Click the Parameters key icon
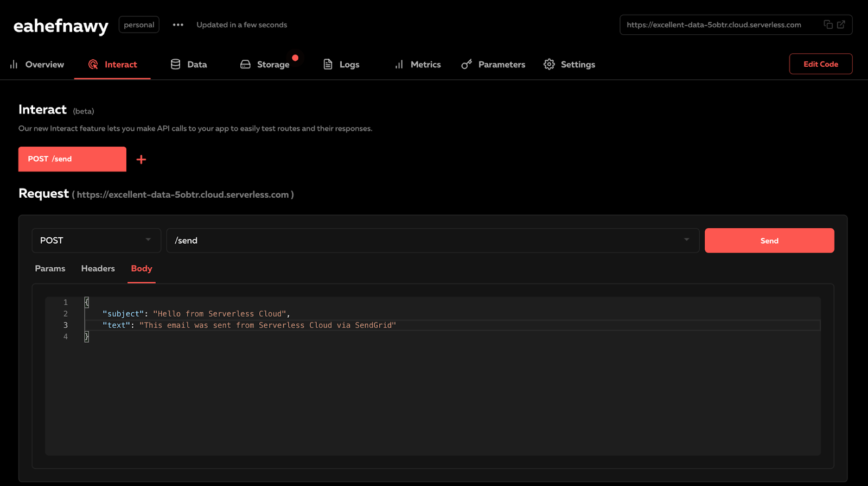 [467, 65]
